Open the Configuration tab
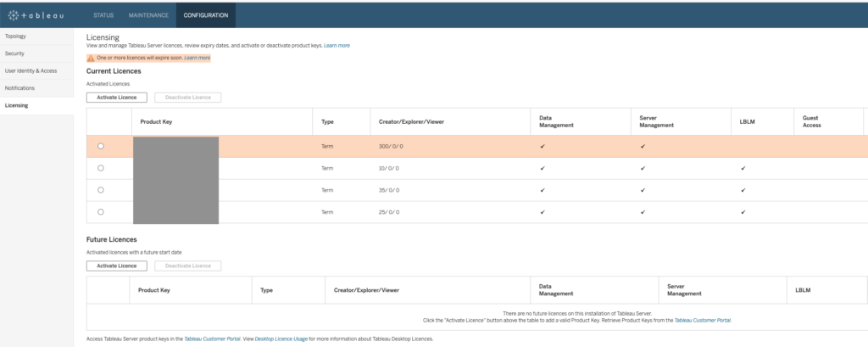The width and height of the screenshot is (868, 347). coord(206,15)
